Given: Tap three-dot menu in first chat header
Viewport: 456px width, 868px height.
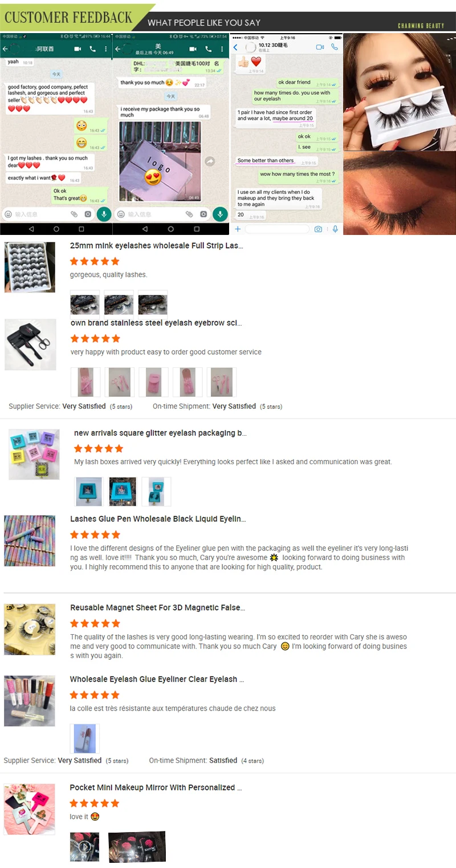Looking at the screenshot, I should coord(107,49).
